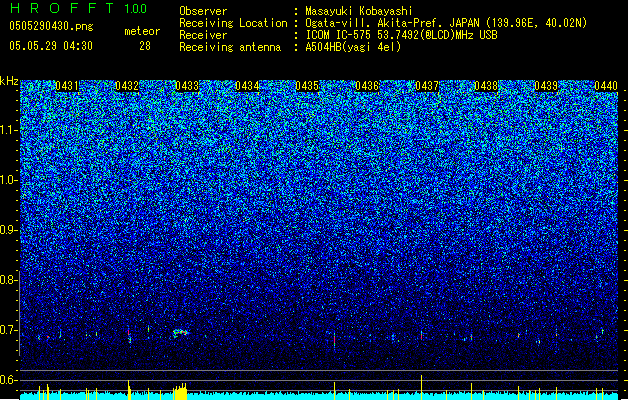Click the 0437 time marker
629x400 pixels.
click(x=427, y=86)
